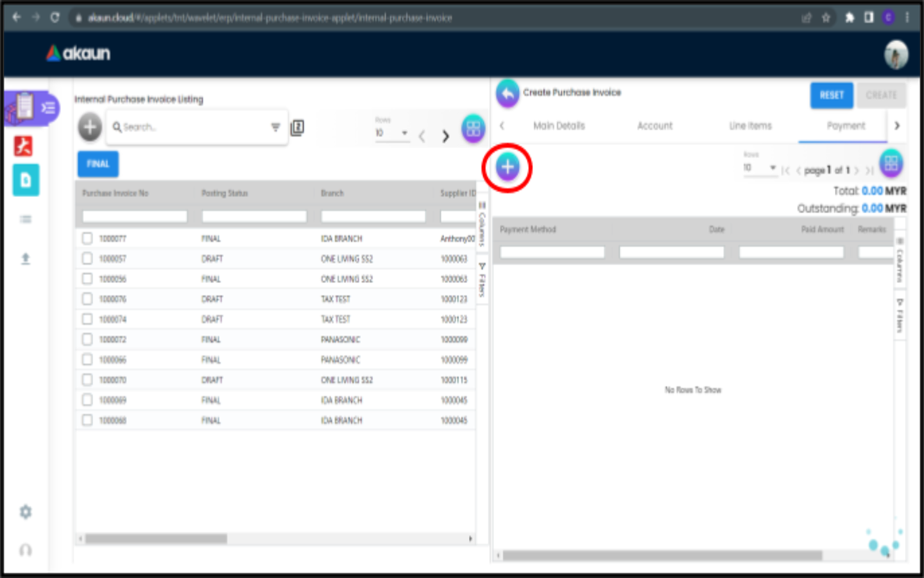This screenshot has height=578, width=924.
Task: Check the row for invoice 1000068
Action: (87, 420)
